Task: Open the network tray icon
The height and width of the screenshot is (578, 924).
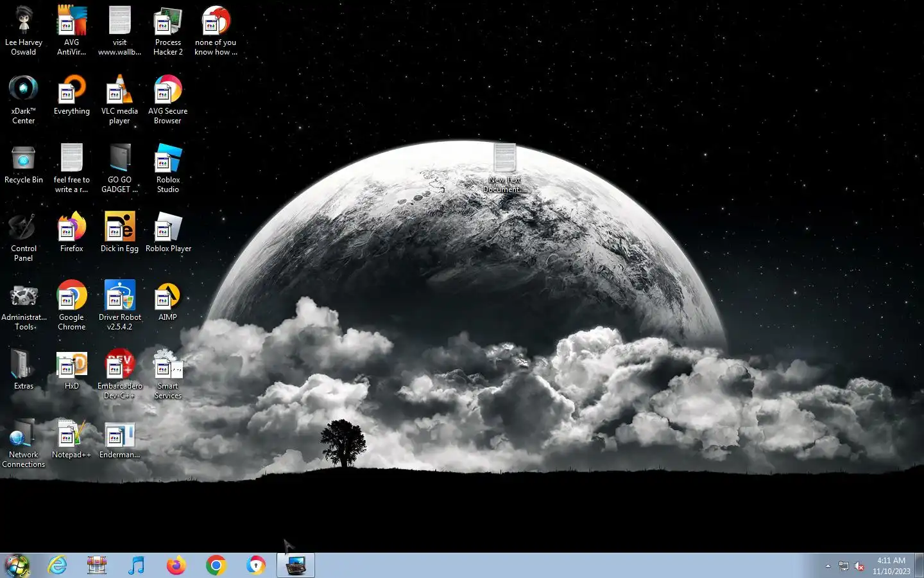Action: pyautogui.click(x=843, y=566)
